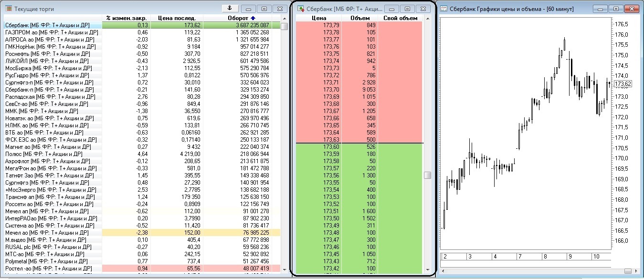
Task: Click the Свой объем column header
Action: point(400,17)
